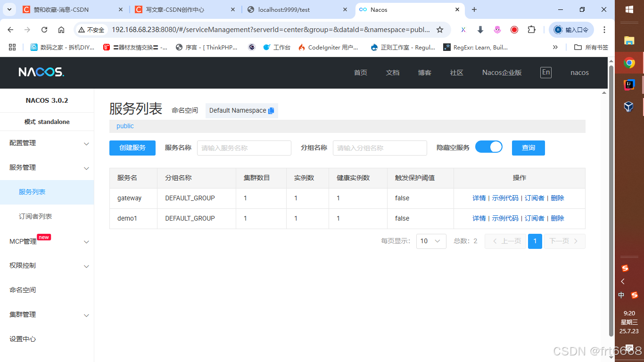The height and width of the screenshot is (362, 644).
Task: Expand 集群管理 menu
Action: click(47, 315)
